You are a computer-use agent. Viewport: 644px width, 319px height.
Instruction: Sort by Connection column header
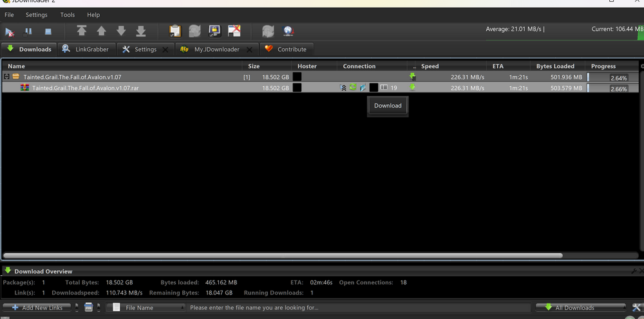(x=372, y=66)
